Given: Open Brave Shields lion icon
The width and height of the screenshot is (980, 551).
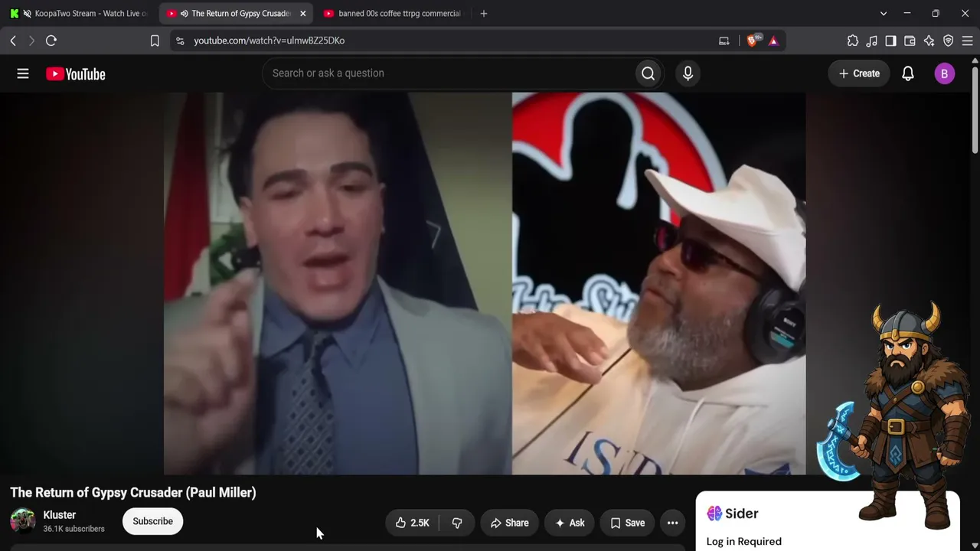Looking at the screenshot, I should coord(753,41).
